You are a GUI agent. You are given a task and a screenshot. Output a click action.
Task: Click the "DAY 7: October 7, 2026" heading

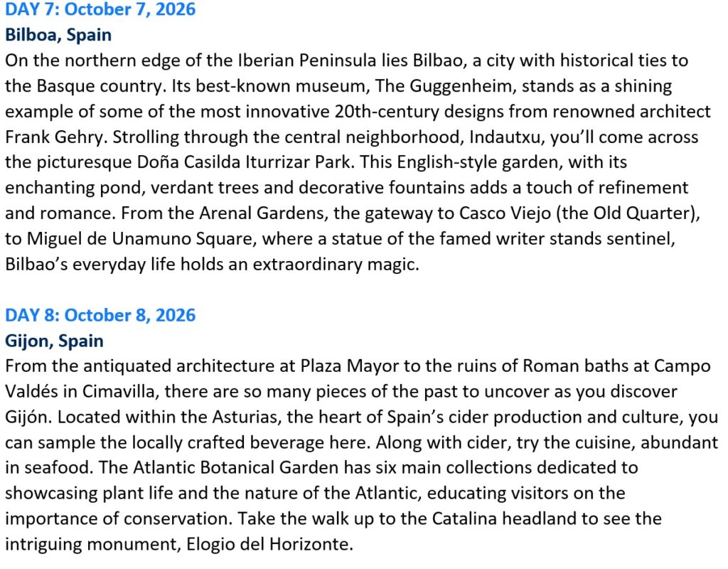click(x=100, y=9)
